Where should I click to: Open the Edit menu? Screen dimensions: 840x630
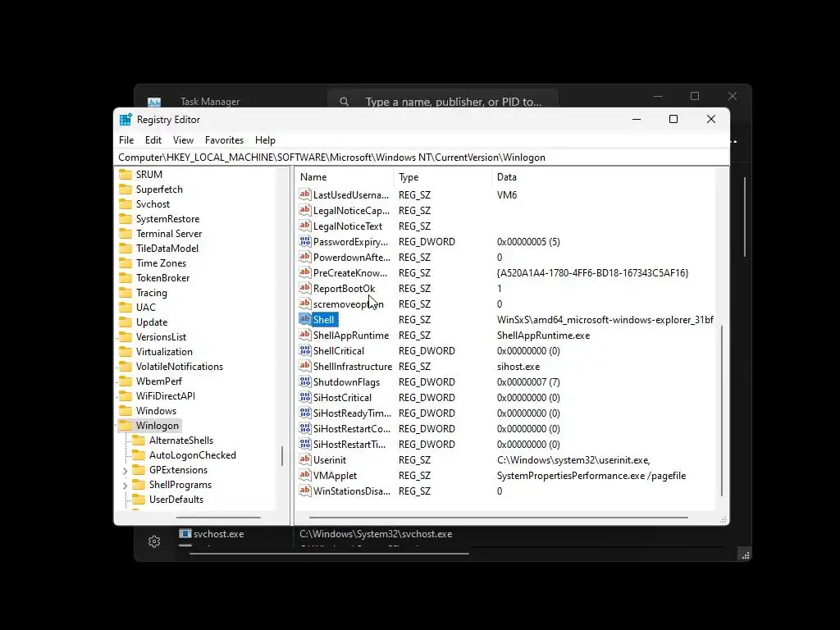(153, 139)
